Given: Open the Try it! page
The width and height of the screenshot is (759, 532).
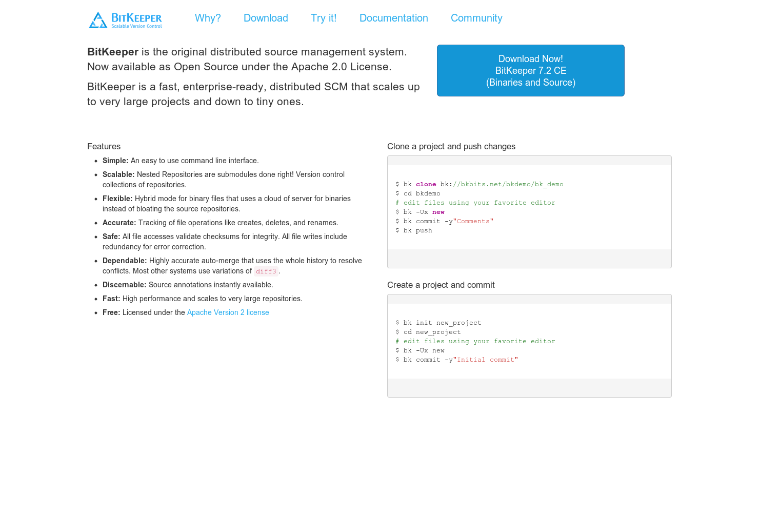Looking at the screenshot, I should click(324, 18).
